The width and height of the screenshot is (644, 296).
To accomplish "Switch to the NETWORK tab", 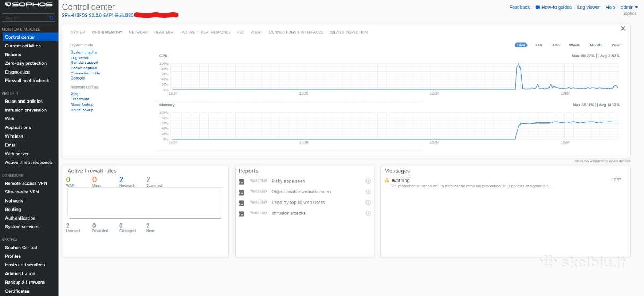I will [138, 32].
